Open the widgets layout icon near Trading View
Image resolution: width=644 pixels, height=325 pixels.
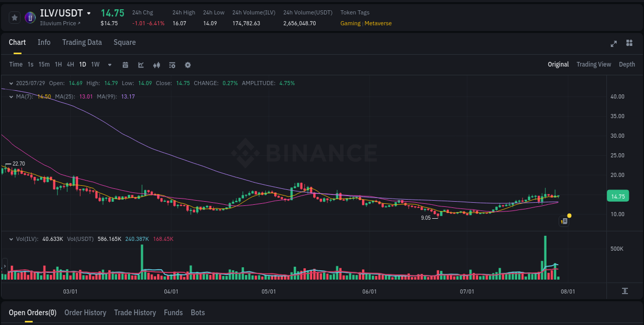tap(630, 44)
